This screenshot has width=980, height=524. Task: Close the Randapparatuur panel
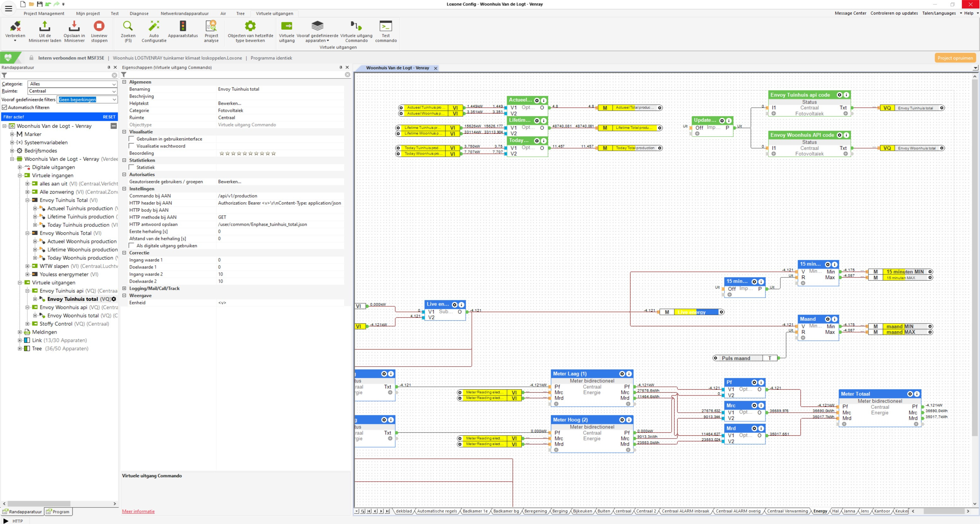[x=115, y=68]
